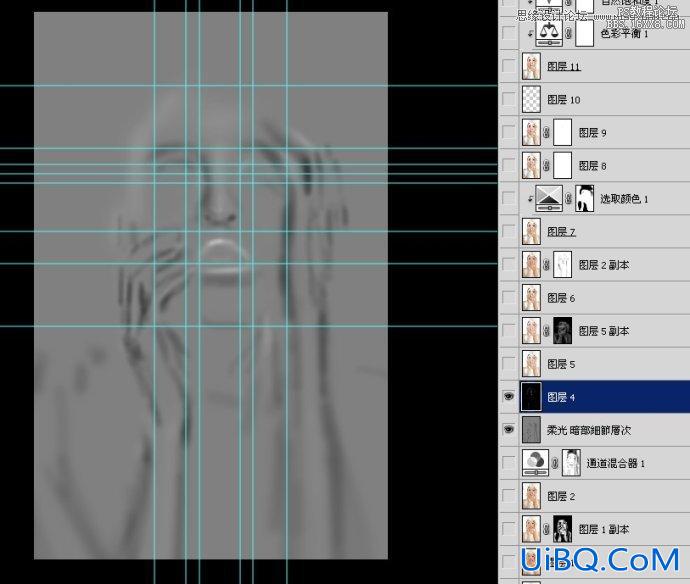690x584 pixels.
Task: Click the 图层 11 layer name
Action: (564, 66)
